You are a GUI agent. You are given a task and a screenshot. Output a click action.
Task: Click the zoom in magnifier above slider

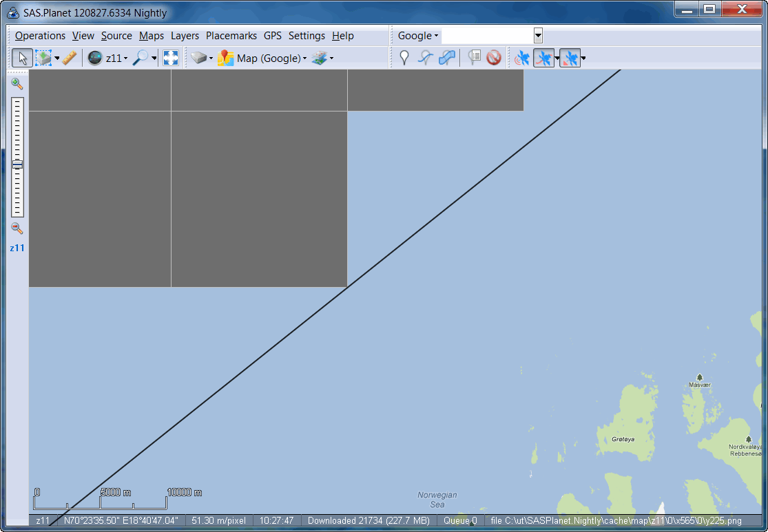tap(17, 84)
